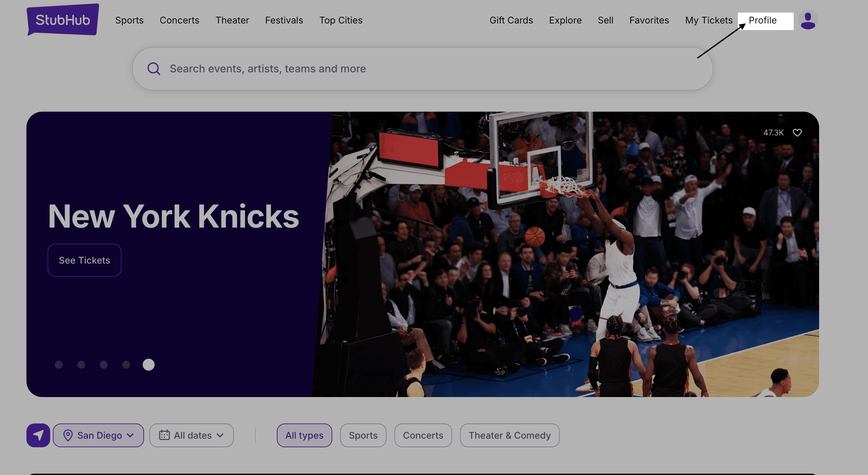Click the search magnifier icon
Viewport: 868px width, 475px height.
[154, 69]
